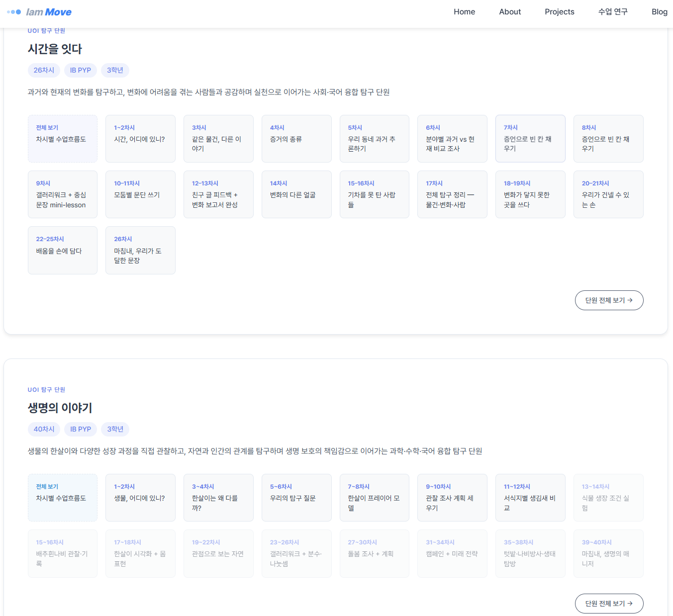This screenshot has width=673, height=616.
Task: Open lesson card 생물, 어디에 있니?
Action: click(x=140, y=498)
